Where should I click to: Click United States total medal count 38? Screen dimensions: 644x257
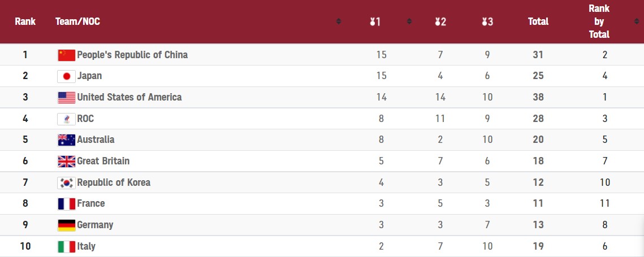(x=538, y=97)
